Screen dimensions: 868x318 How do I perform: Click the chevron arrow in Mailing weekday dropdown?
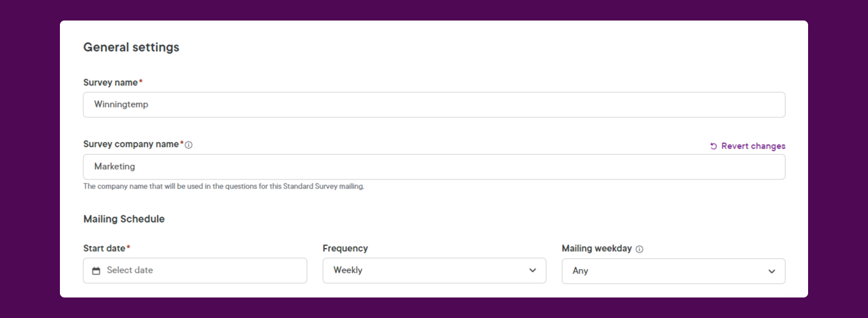click(772, 271)
